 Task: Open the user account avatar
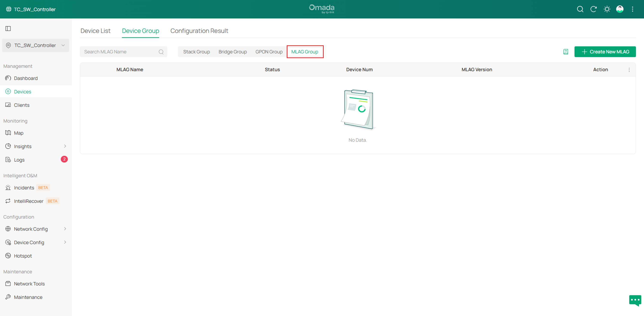point(620,9)
